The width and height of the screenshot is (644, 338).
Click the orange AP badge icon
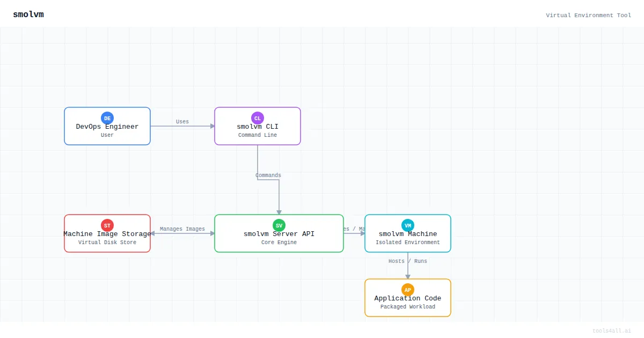click(408, 290)
